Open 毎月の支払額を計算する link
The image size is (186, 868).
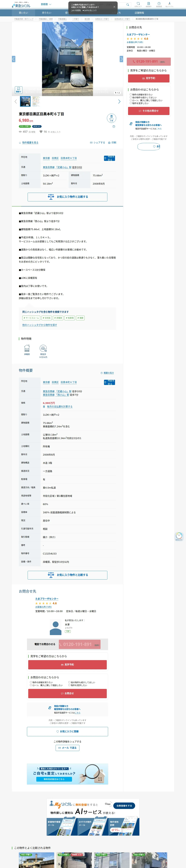(x=59, y=406)
